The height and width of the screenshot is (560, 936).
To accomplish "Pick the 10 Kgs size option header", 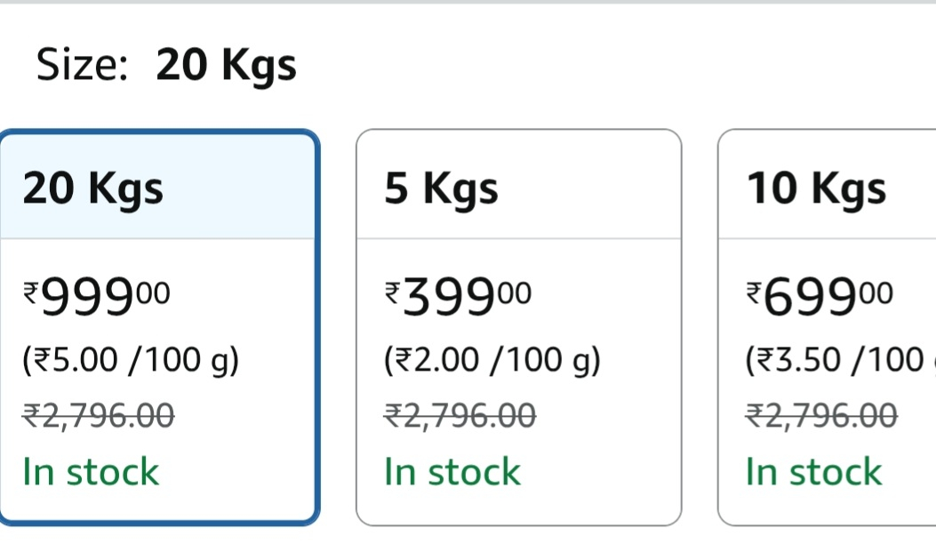I will tap(816, 188).
